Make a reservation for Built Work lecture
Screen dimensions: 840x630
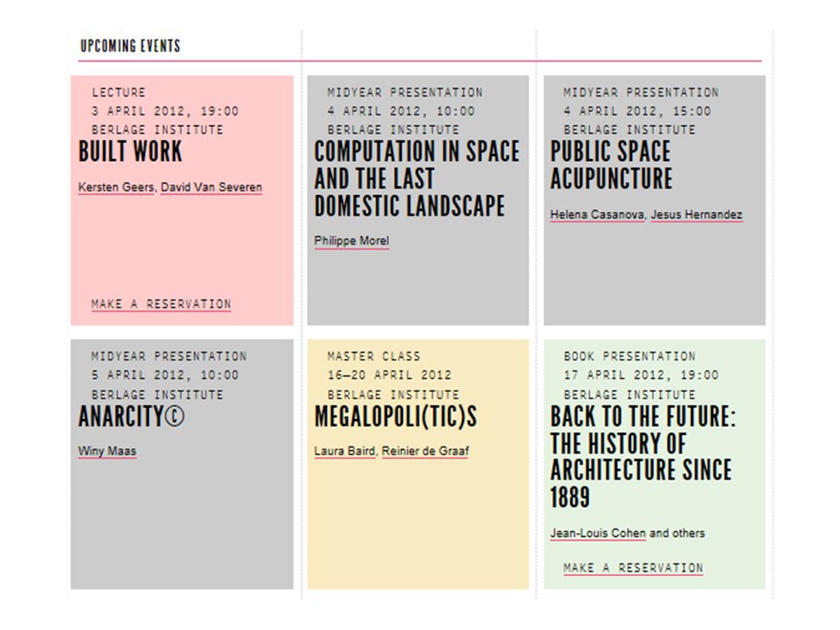pyautogui.click(x=161, y=304)
